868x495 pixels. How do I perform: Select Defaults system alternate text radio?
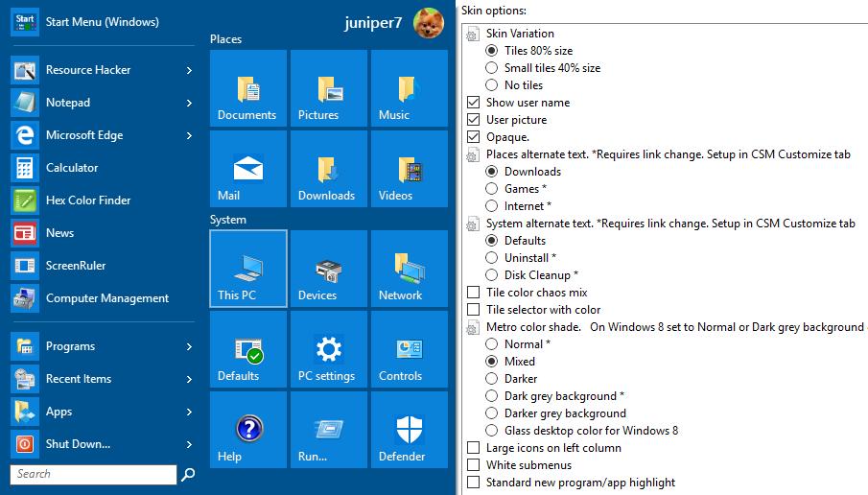click(492, 240)
